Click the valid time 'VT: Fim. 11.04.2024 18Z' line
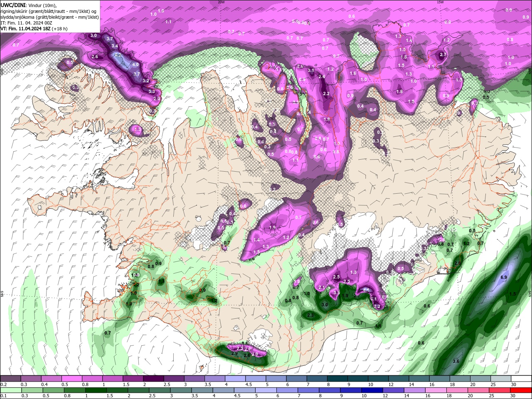This screenshot has height=399, width=532. point(34,29)
